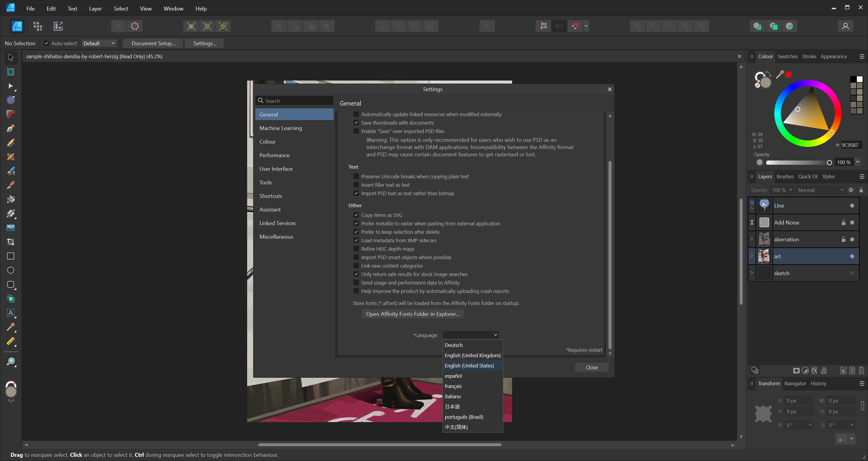Open the Layer menu

95,8
